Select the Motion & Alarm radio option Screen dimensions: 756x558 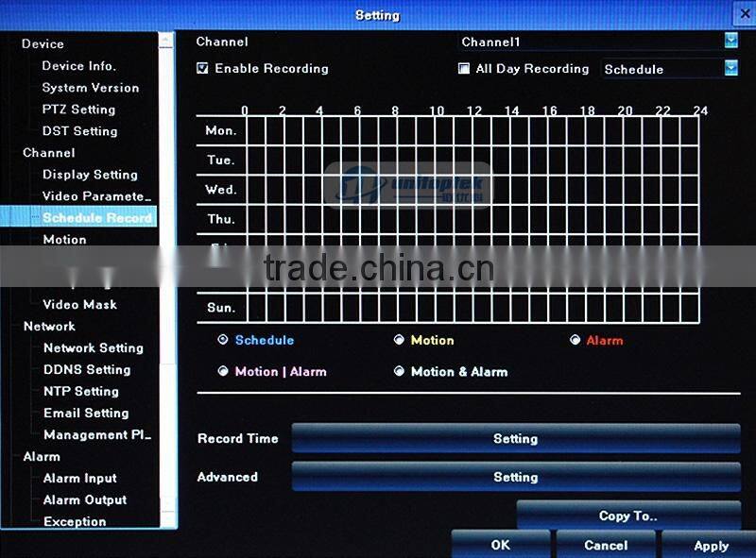tap(400, 371)
